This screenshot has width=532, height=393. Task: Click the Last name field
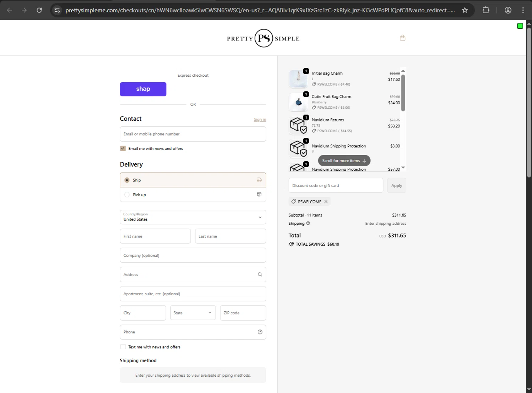231,236
